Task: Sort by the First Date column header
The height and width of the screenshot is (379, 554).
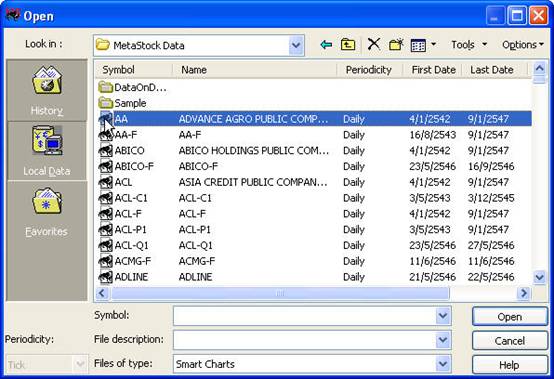Action: [432, 70]
